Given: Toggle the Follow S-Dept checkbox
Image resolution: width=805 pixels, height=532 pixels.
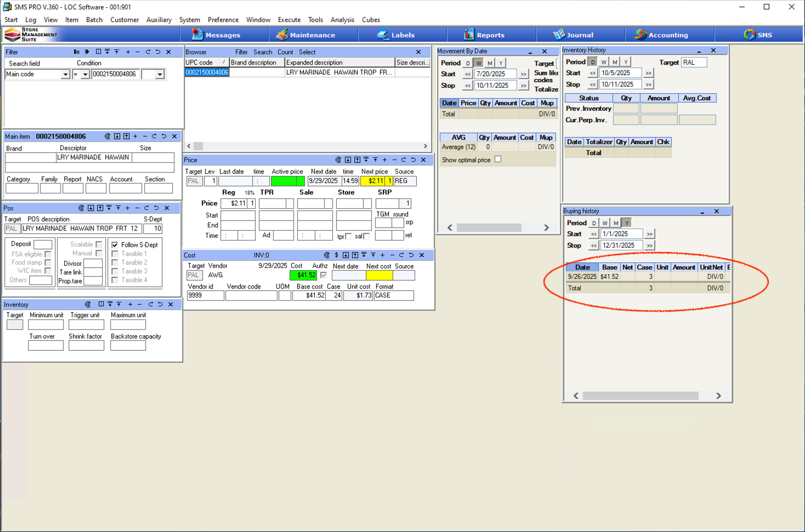Looking at the screenshot, I should tap(115, 245).
